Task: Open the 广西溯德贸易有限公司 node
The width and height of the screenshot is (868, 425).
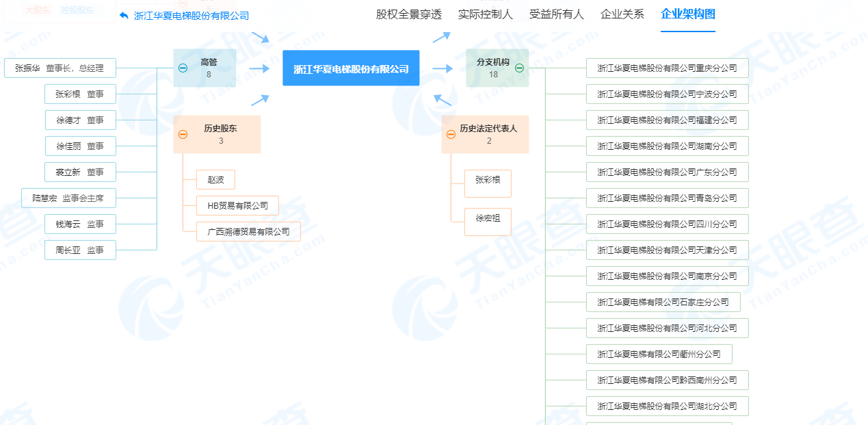Action: [x=248, y=232]
